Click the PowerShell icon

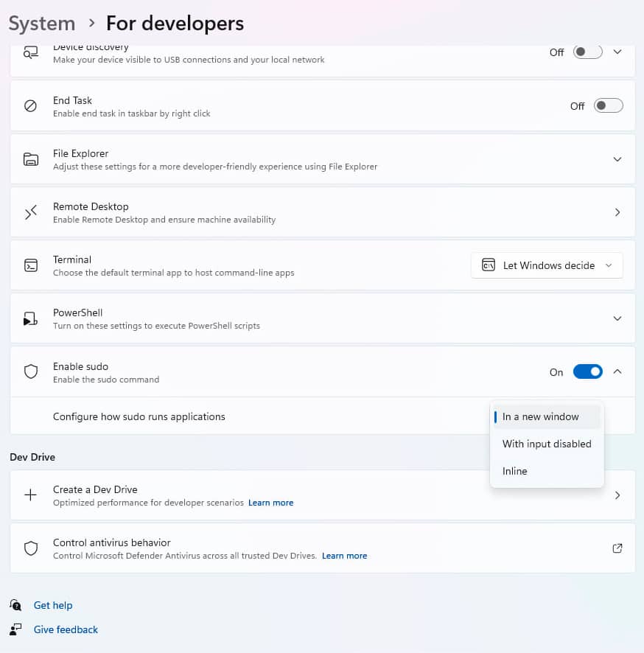(30, 318)
